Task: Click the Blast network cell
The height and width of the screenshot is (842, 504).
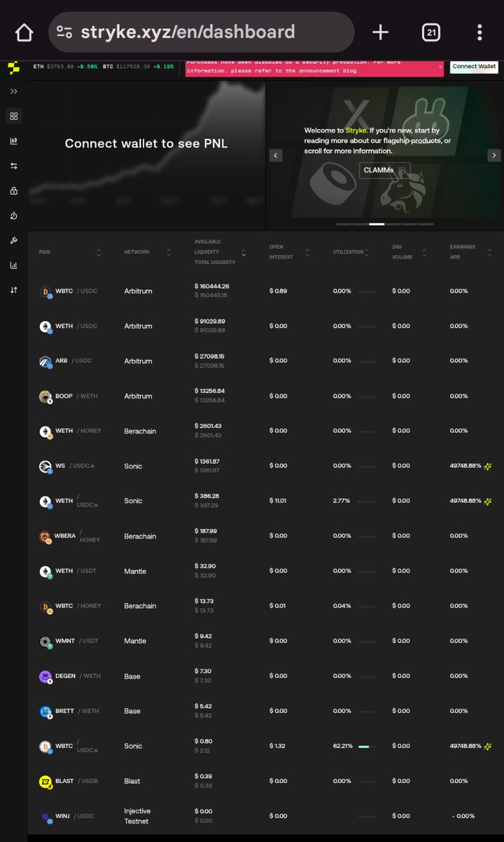Action: point(132,781)
